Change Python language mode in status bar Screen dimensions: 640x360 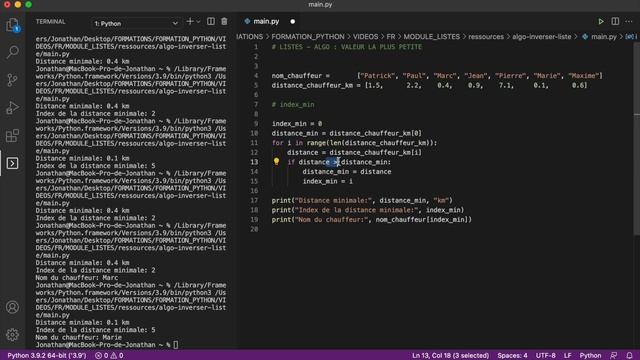tap(590, 356)
